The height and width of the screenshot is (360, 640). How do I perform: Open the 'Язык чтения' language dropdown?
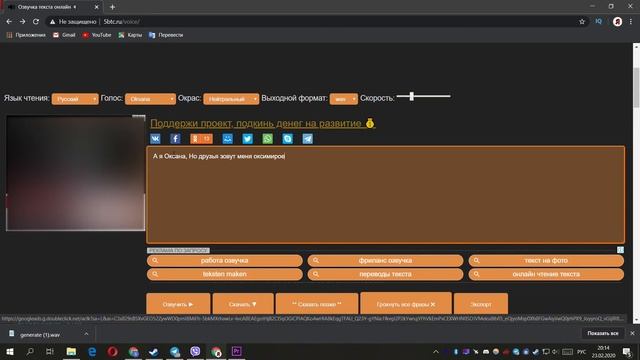[75, 99]
